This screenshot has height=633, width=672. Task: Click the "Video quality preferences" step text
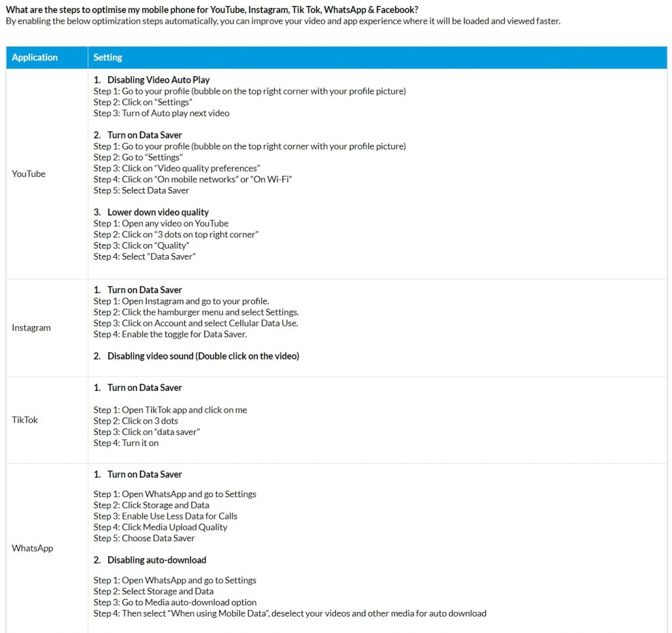point(177,169)
